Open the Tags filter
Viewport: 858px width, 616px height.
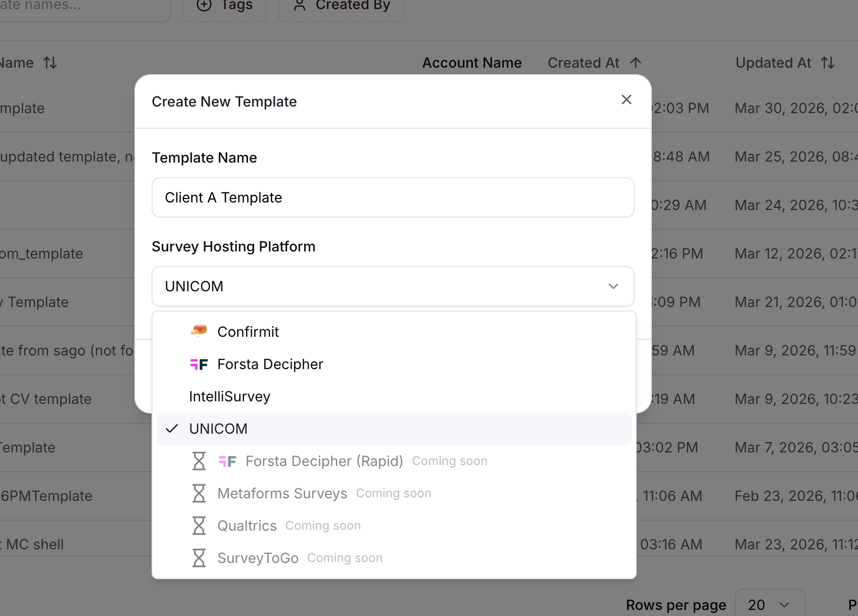point(224,6)
